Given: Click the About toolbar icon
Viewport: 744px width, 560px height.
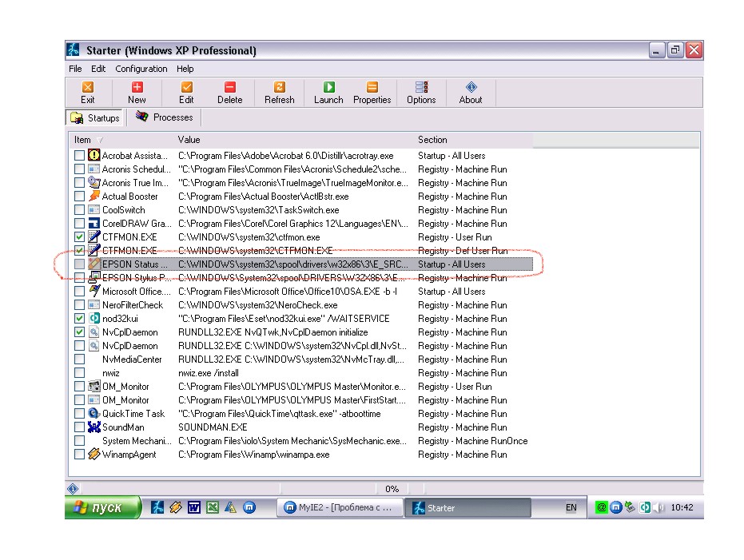Looking at the screenshot, I should [x=471, y=87].
